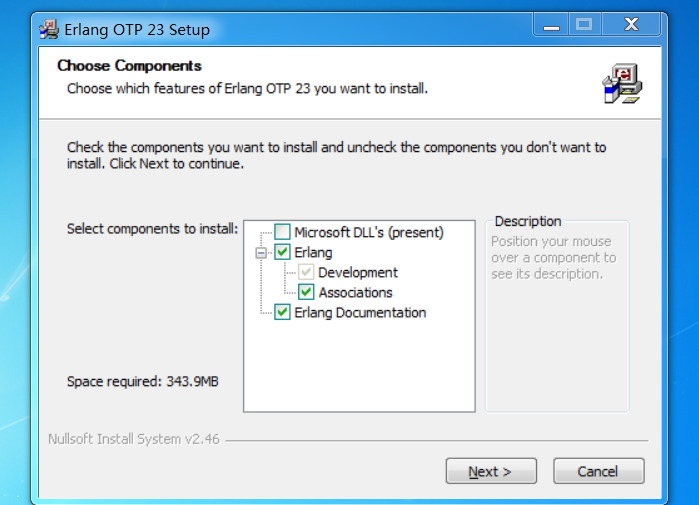Uncheck the Erlang component checkbox

click(282, 252)
